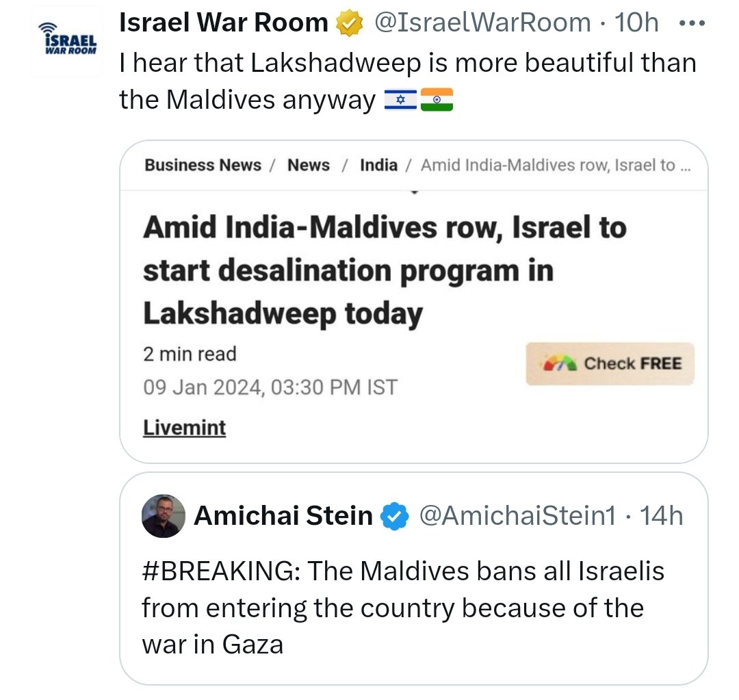Click the Israel flag emoji
Screen dimensions: 739x700
tap(399, 101)
